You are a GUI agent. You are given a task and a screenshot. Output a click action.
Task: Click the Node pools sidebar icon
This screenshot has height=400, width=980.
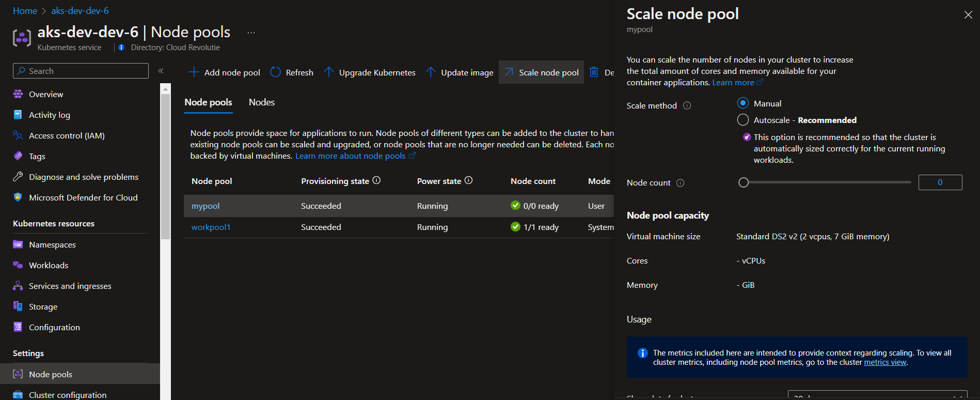[18, 374]
